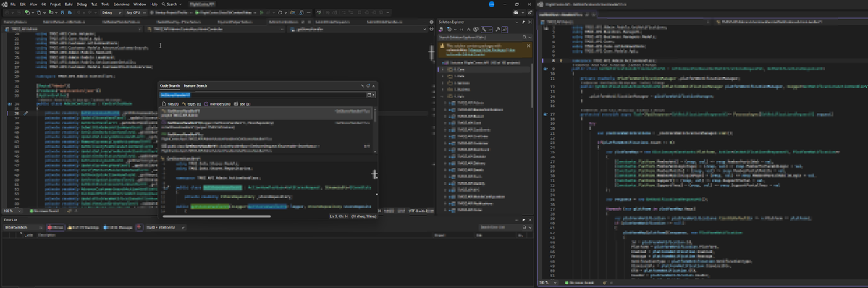This screenshot has height=288, width=868.
Task: Dismiss the Solution Explorer vulnerability warning banner
Action: click(528, 46)
